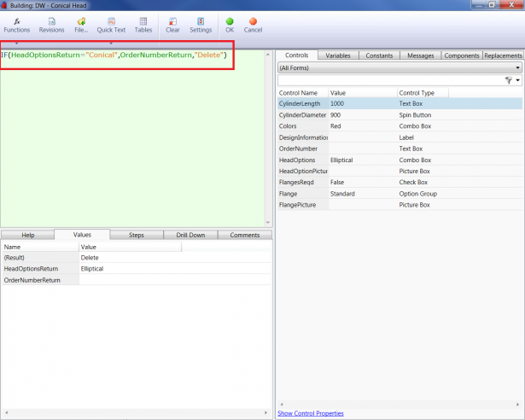Click the control filter search field
The width and height of the screenshot is (525, 420).
point(390,80)
